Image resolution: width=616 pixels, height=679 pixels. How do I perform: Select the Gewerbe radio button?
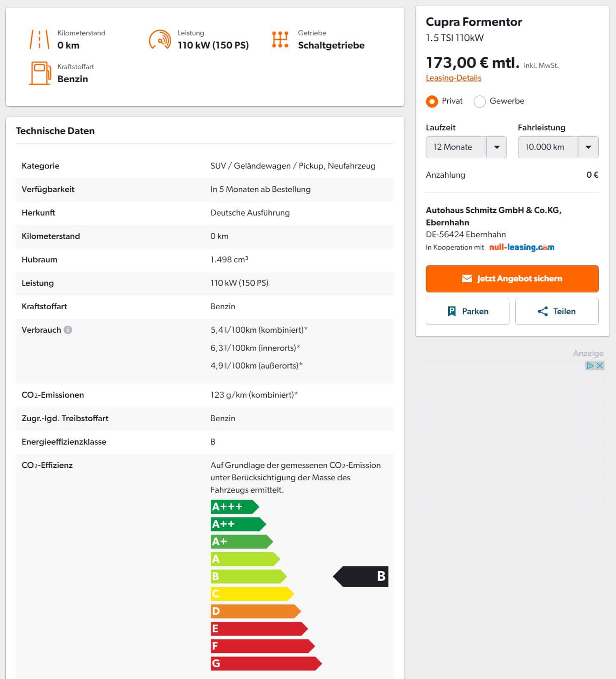click(479, 101)
